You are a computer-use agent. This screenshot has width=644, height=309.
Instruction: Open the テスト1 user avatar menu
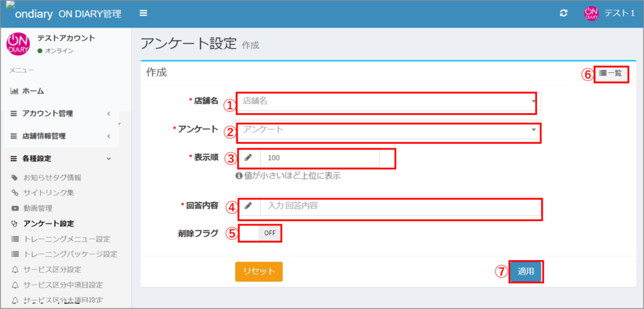click(591, 13)
